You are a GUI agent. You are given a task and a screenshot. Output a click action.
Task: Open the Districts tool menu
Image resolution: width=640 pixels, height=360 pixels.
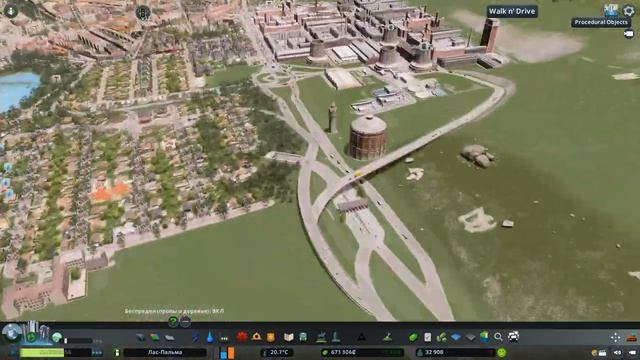tap(169, 337)
